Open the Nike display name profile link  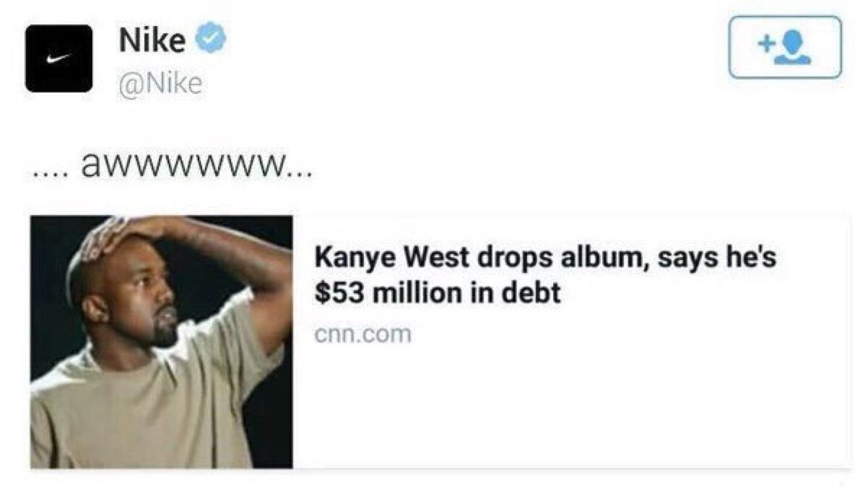tap(152, 40)
